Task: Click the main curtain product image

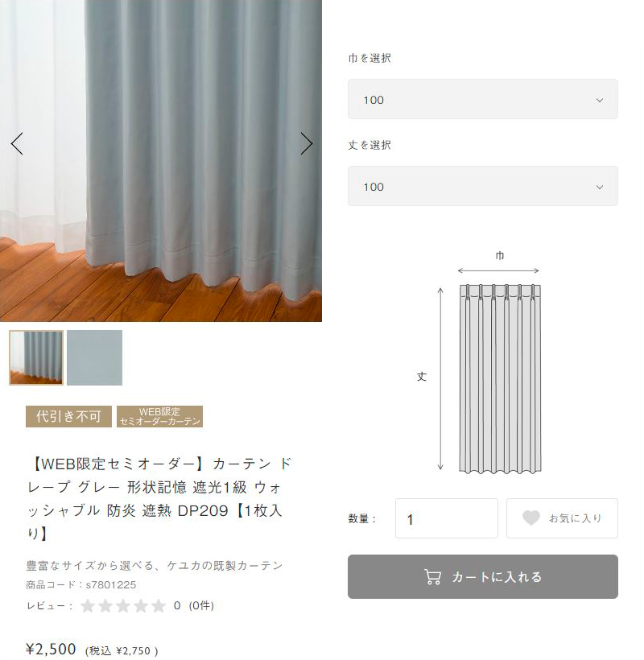Action: coord(161,161)
